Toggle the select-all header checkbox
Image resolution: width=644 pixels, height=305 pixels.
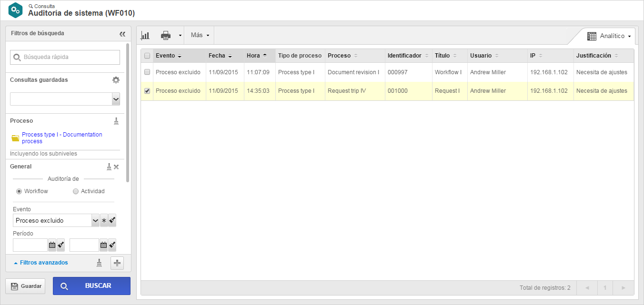coord(147,56)
